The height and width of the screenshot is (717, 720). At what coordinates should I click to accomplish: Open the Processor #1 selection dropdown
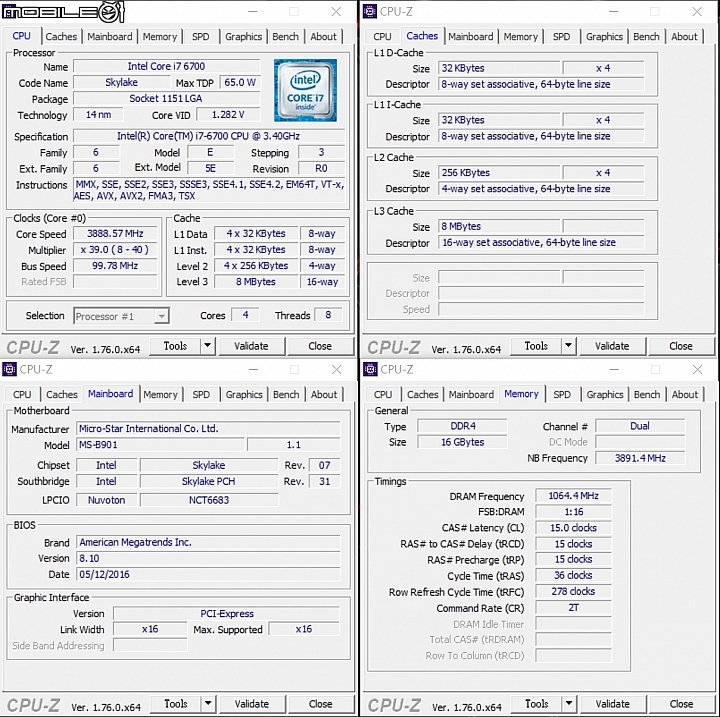click(121, 316)
